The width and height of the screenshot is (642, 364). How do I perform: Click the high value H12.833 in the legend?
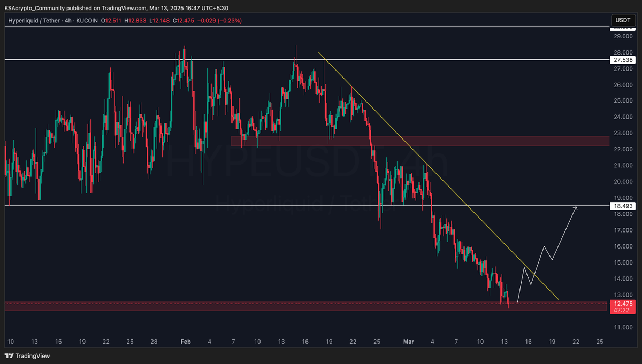point(135,20)
